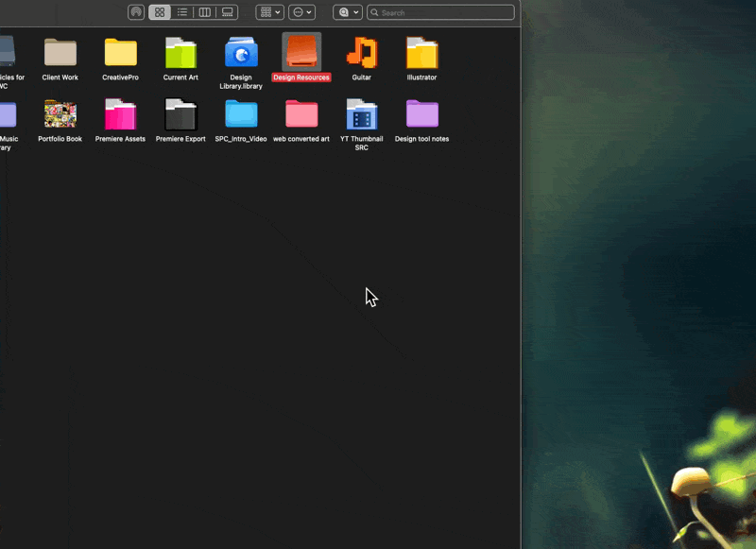Select the Portfolio Book thumbnail
Screen dimensions: 756x549
coord(60,114)
